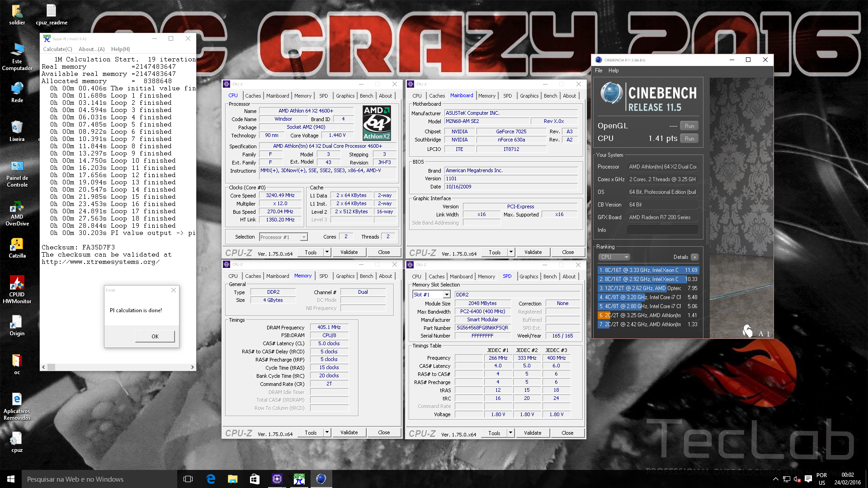Open the Windows Start button

click(11, 479)
